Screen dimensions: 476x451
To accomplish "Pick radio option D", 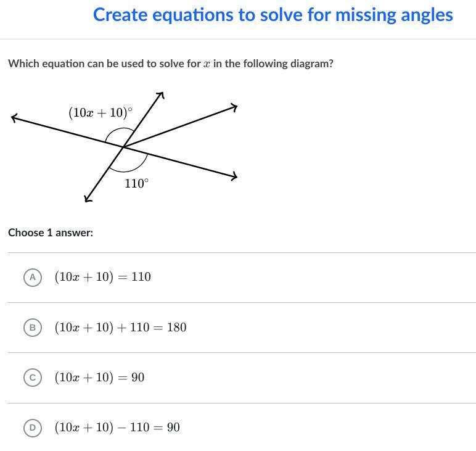I will click(33, 428).
